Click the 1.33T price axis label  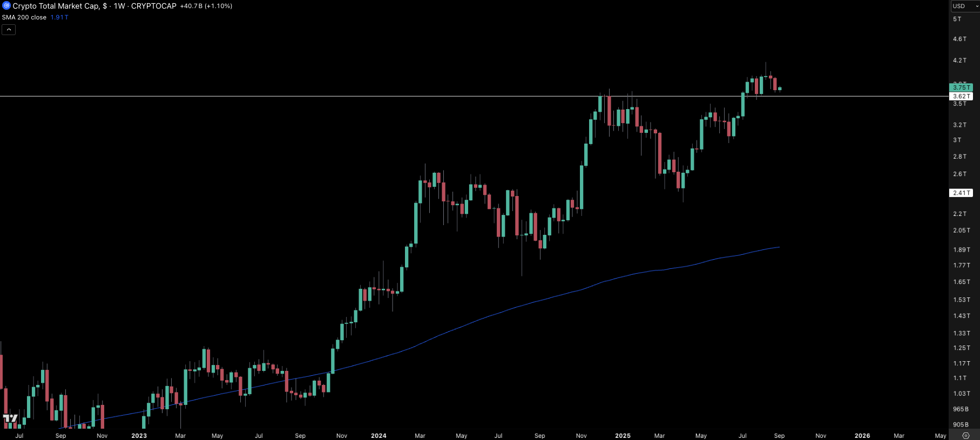(x=962, y=333)
